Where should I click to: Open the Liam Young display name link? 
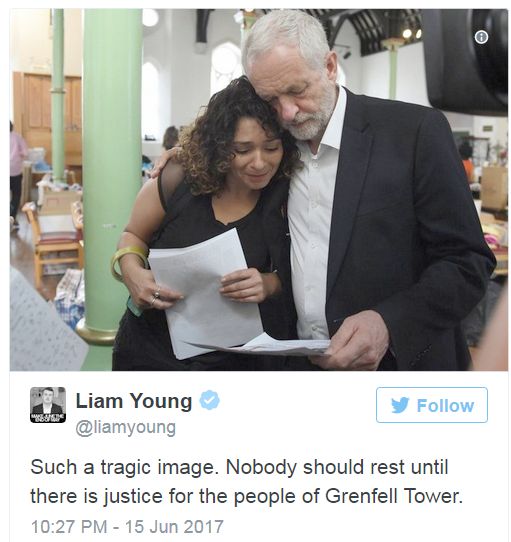pos(134,401)
